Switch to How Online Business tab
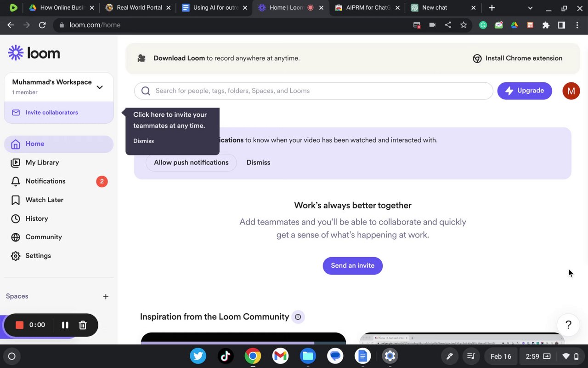The image size is (588, 368). tap(62, 8)
